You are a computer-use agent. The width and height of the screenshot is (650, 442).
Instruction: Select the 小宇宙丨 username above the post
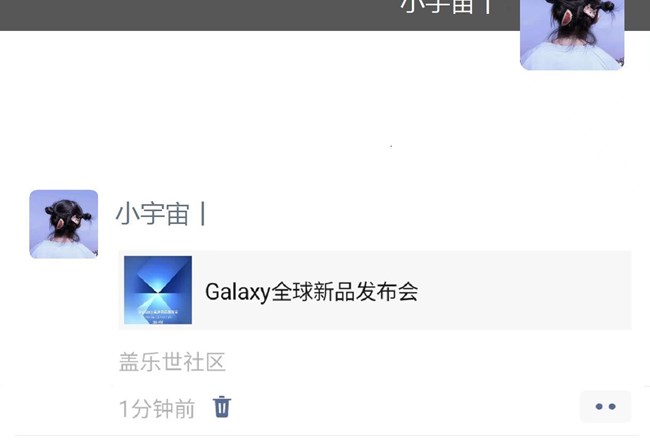click(x=161, y=214)
